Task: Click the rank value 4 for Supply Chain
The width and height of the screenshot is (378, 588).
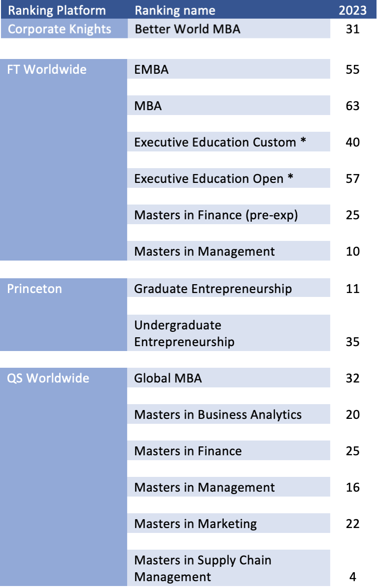Action: click(x=352, y=576)
